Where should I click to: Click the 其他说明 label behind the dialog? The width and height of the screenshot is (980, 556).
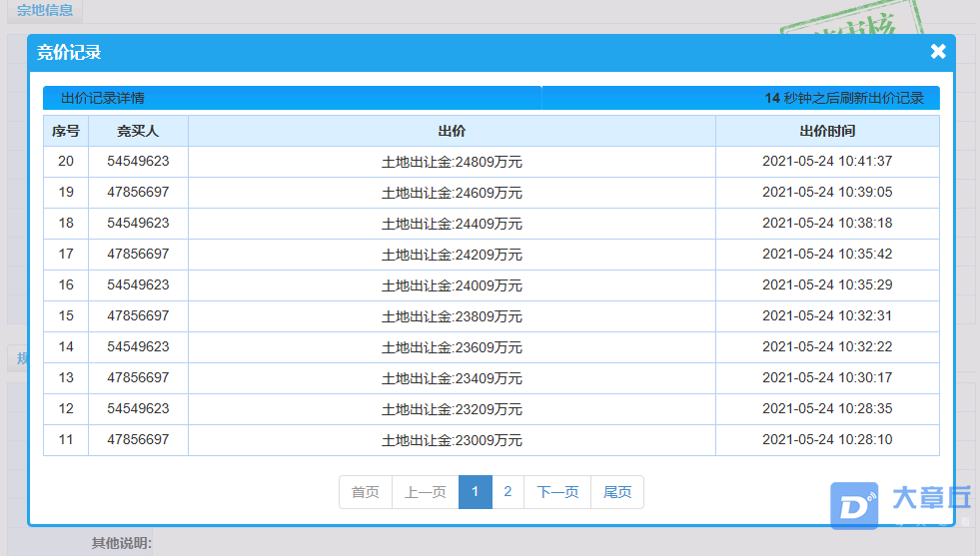click(x=121, y=543)
